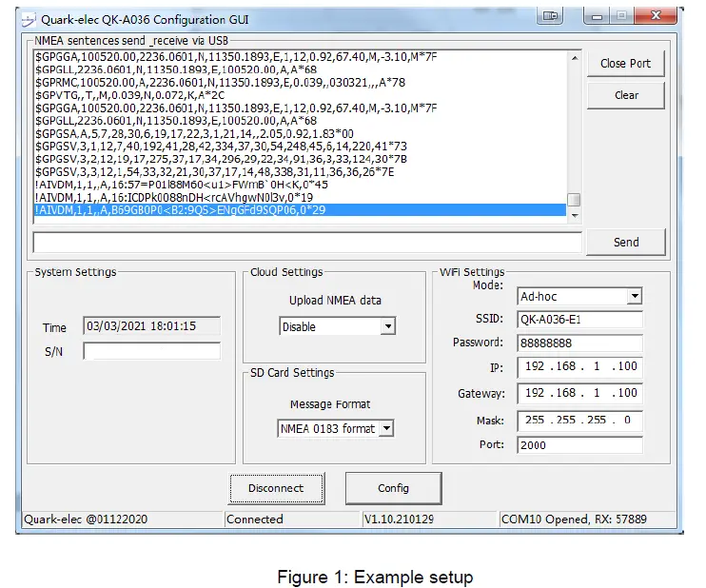Viewport: 706px width, 588px height.
Task: Select the first $GPGGA line
Action: 236,57
